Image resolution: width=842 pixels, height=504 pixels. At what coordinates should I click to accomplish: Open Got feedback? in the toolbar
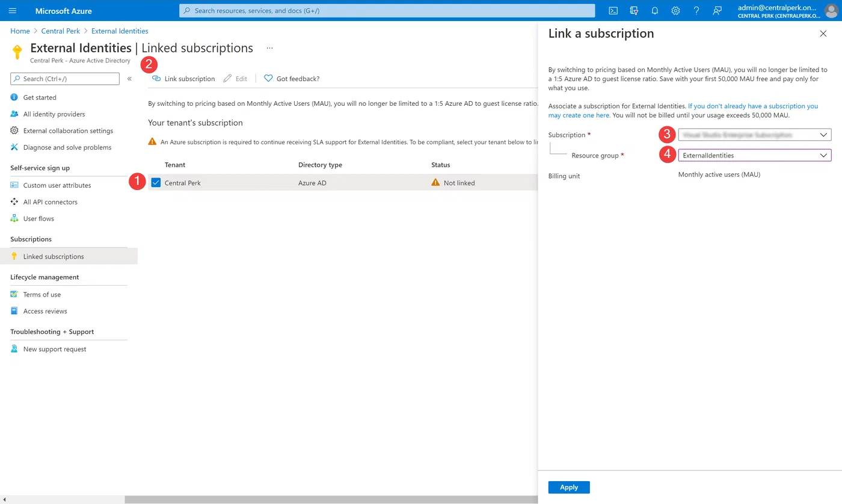click(x=292, y=79)
